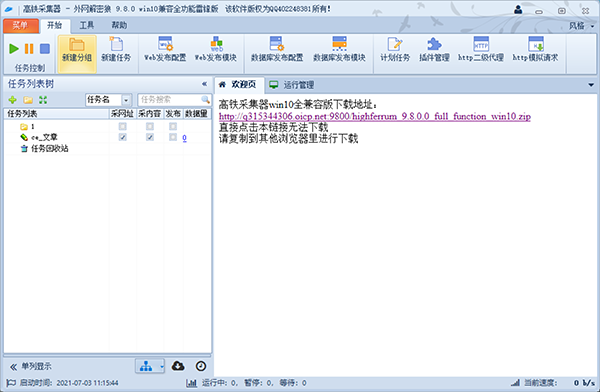Start tasks with the green play button

pos(14,49)
